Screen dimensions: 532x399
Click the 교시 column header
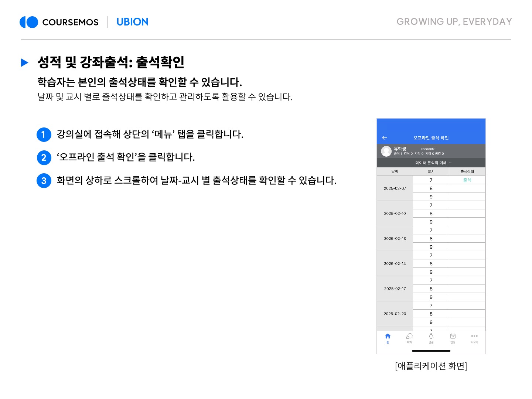[431, 172]
